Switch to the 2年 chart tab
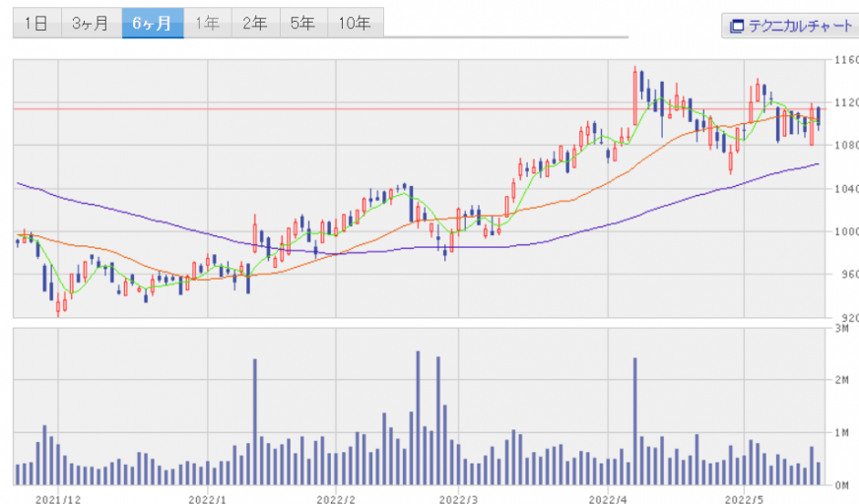 coord(255,25)
